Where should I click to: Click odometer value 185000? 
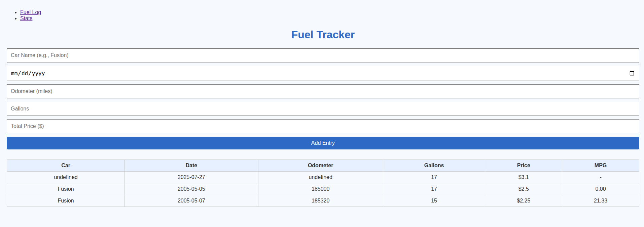[321, 189]
